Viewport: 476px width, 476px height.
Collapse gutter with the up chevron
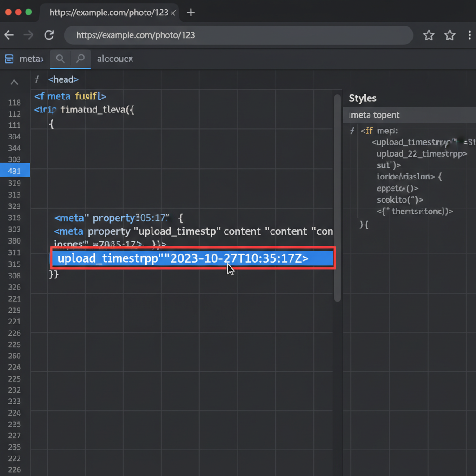click(x=14, y=82)
